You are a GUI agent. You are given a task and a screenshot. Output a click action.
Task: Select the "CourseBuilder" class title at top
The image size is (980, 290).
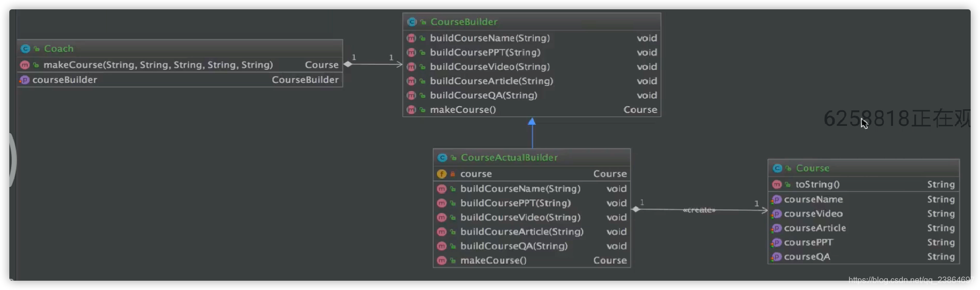point(464,22)
